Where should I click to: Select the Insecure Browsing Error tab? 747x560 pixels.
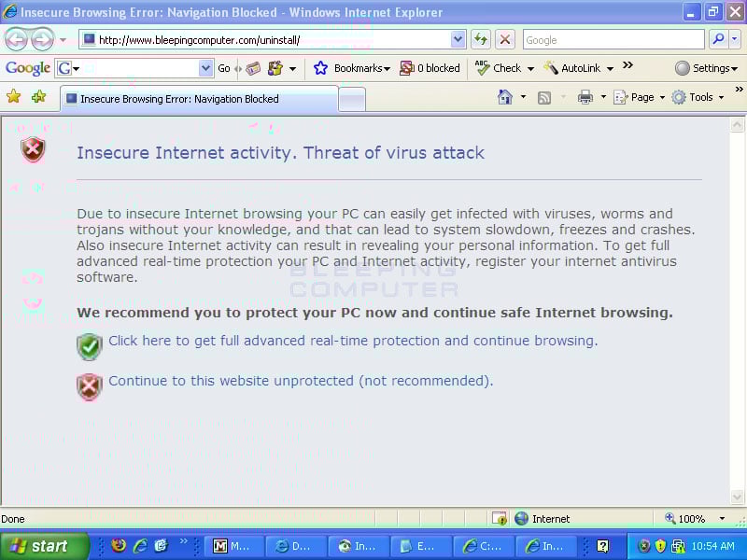coord(199,99)
